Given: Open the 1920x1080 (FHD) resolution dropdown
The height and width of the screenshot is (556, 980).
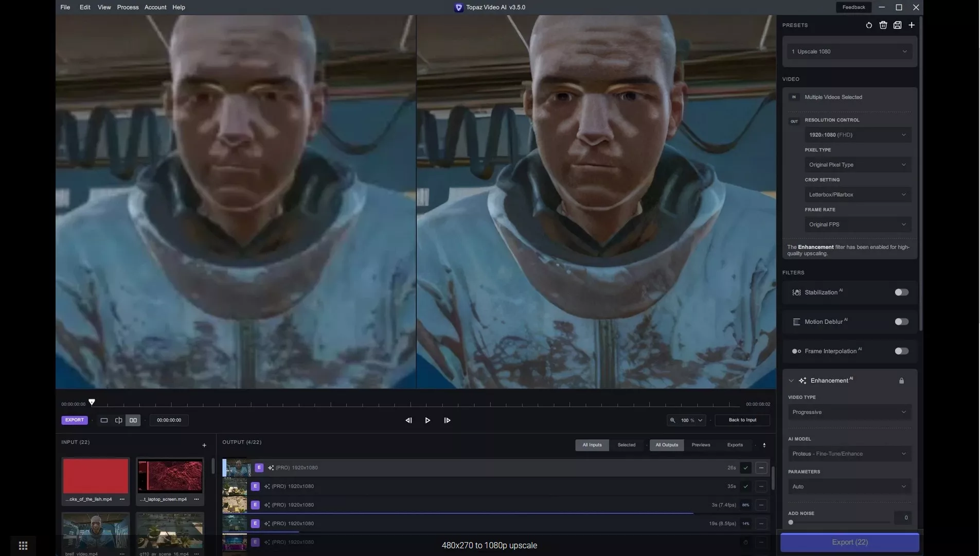Looking at the screenshot, I should [x=858, y=135].
